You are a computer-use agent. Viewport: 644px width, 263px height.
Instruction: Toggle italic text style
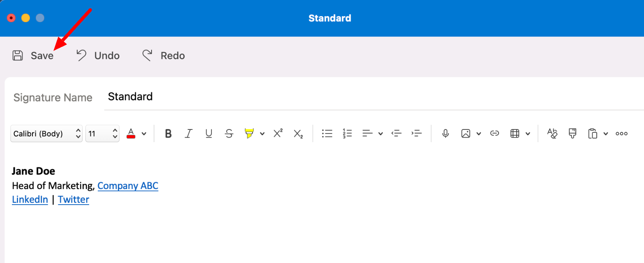point(189,134)
